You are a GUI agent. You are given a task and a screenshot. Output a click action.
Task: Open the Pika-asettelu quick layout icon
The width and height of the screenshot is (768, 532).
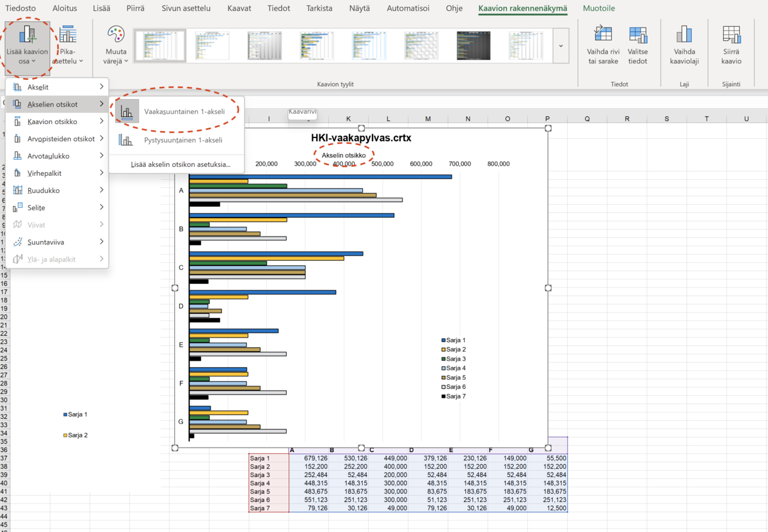(67, 36)
